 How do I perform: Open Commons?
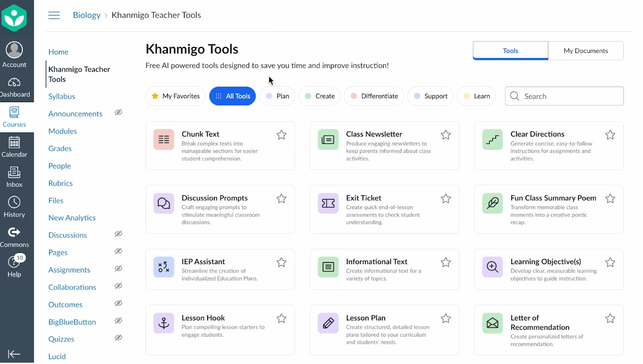click(14, 237)
